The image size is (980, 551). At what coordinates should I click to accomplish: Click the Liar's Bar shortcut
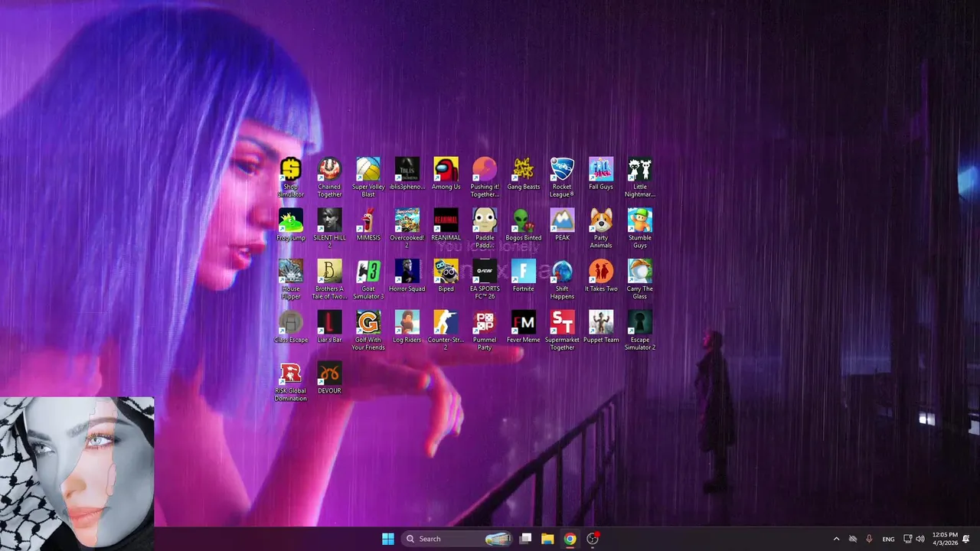pyautogui.click(x=329, y=327)
